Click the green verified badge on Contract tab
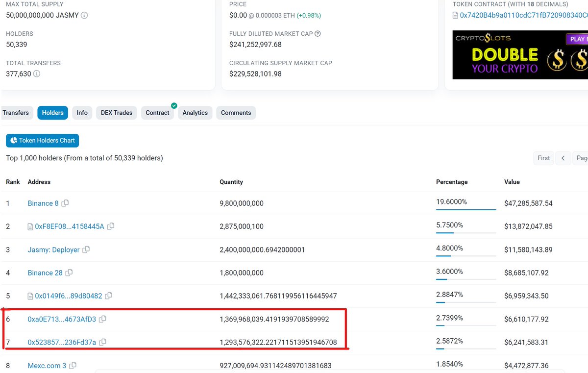 [x=173, y=105]
